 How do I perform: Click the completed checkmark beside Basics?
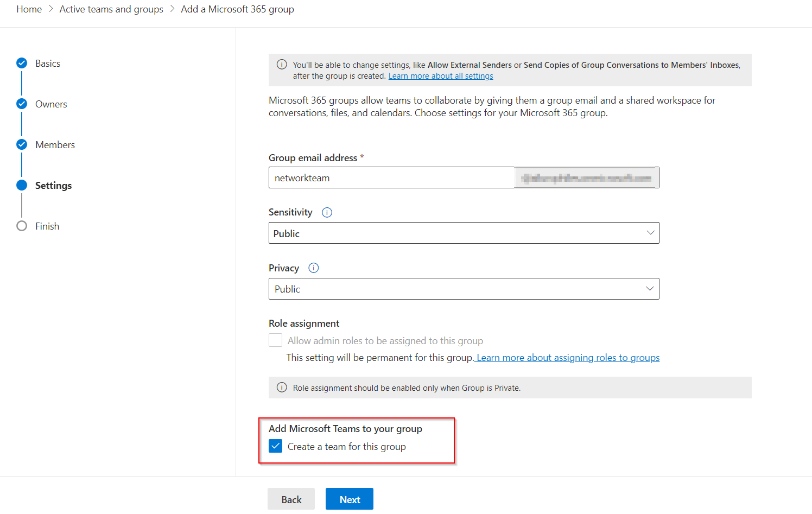click(x=22, y=62)
